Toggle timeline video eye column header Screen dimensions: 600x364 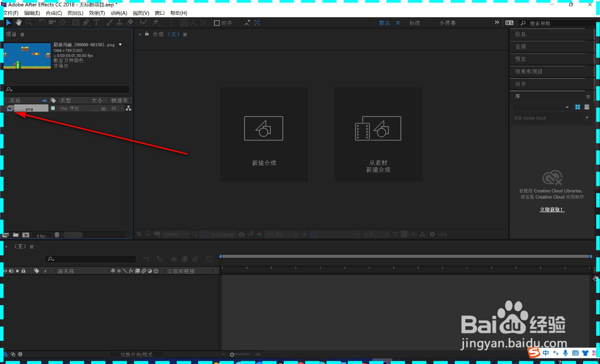click(x=5, y=271)
